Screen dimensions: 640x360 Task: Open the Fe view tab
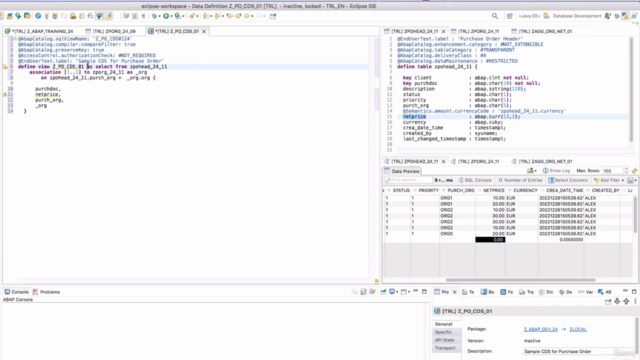click(507, 292)
